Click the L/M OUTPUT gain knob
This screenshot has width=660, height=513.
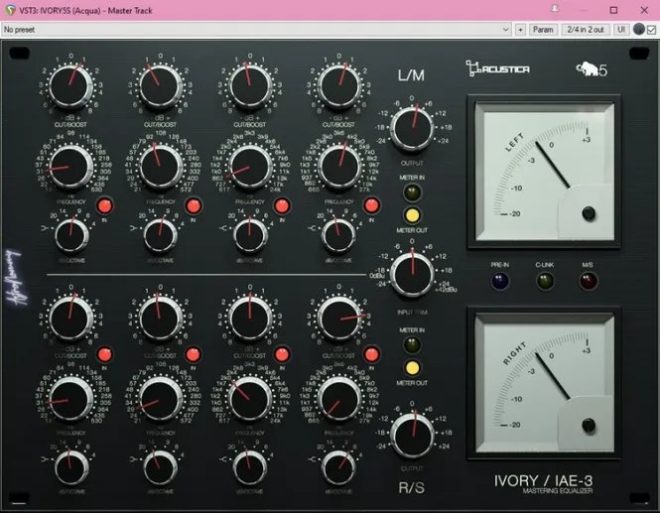(412, 128)
